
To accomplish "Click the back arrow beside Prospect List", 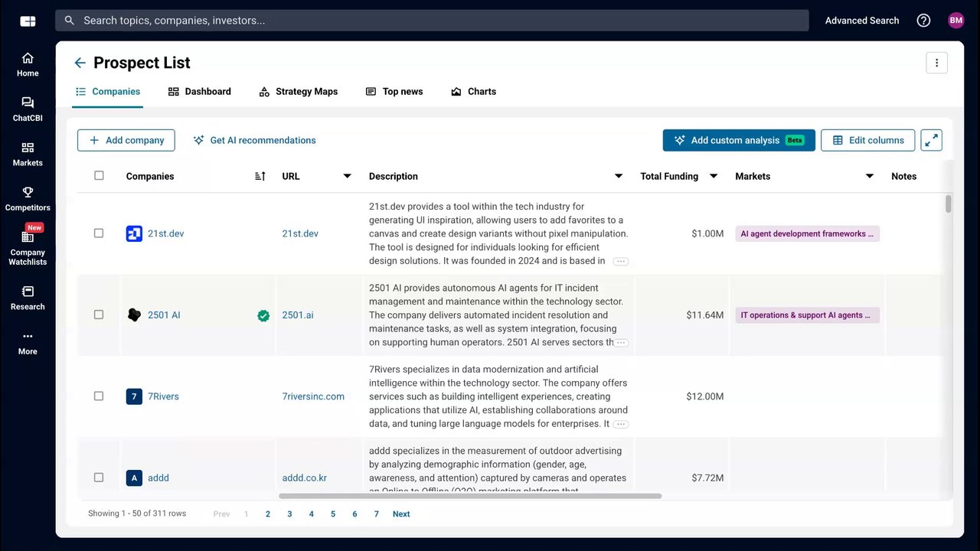I will 80,63.
